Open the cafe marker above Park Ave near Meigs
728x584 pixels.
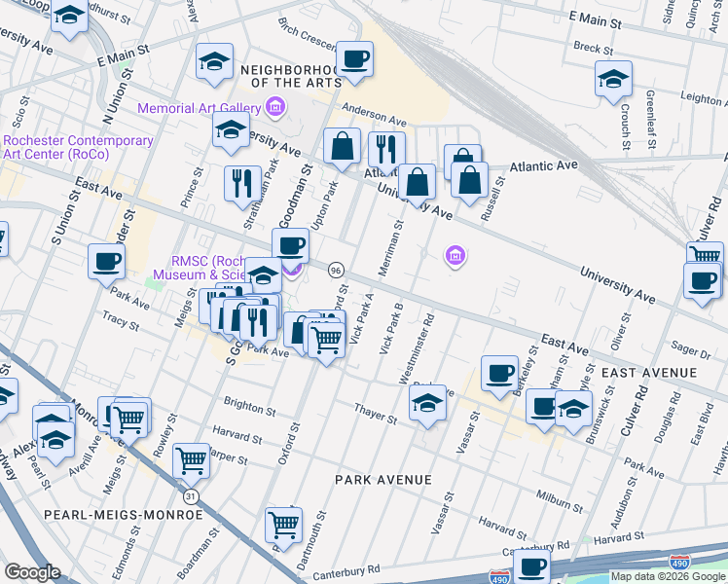pyautogui.click(x=106, y=262)
